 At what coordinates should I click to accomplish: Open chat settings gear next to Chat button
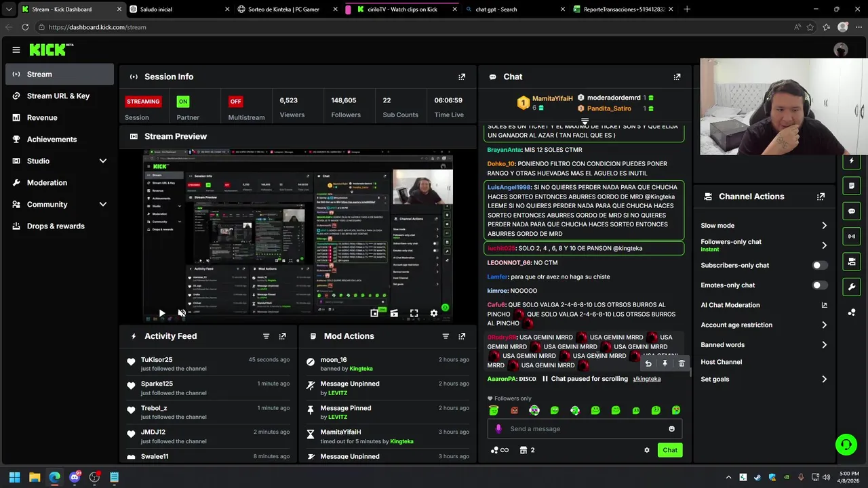pos(646,450)
